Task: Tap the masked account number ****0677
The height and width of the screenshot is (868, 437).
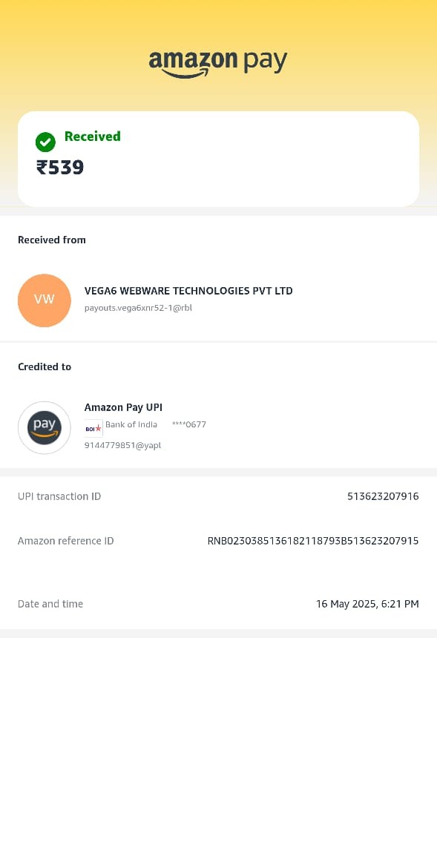Action: click(189, 424)
